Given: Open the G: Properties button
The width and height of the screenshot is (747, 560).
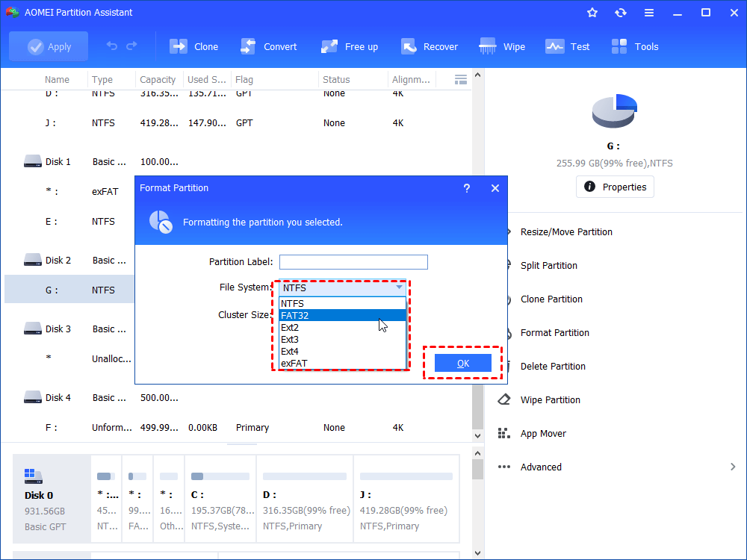Looking at the screenshot, I should click(615, 187).
